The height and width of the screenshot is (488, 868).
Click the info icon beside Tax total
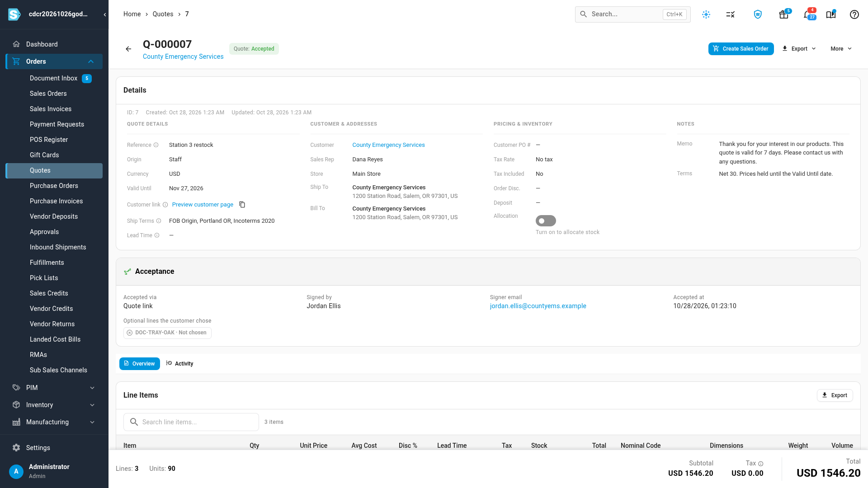(x=761, y=464)
